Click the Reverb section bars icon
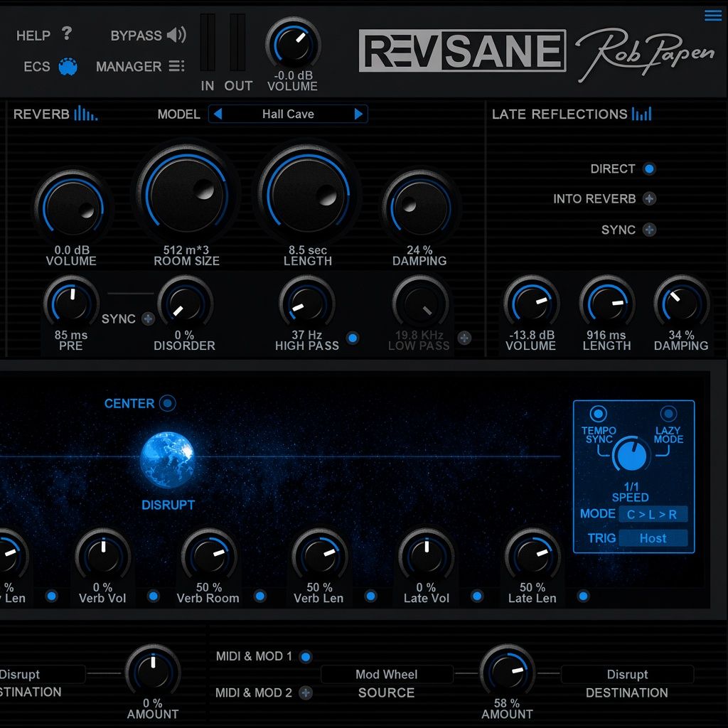728x728 pixels. tap(86, 113)
